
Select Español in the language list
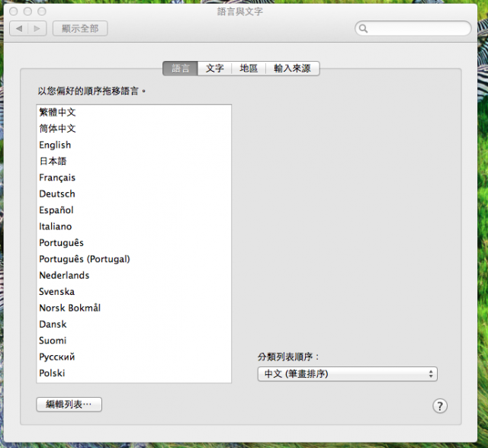click(134, 210)
